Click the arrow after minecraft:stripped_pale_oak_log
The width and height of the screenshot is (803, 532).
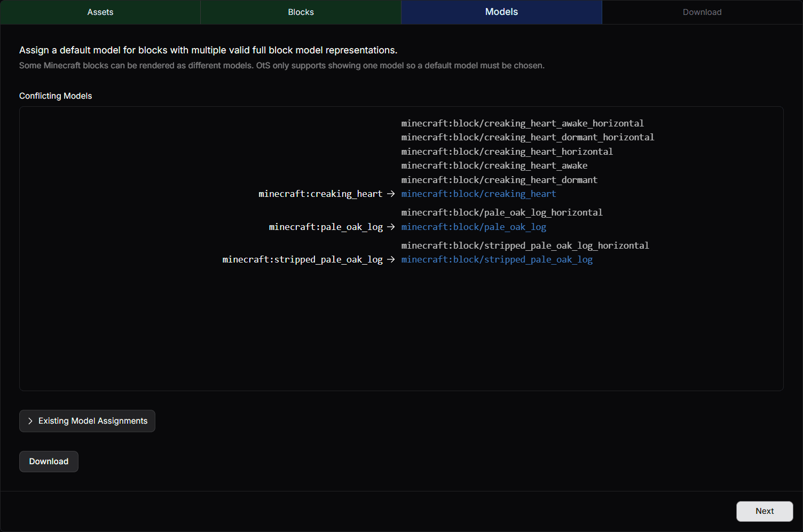tap(391, 259)
